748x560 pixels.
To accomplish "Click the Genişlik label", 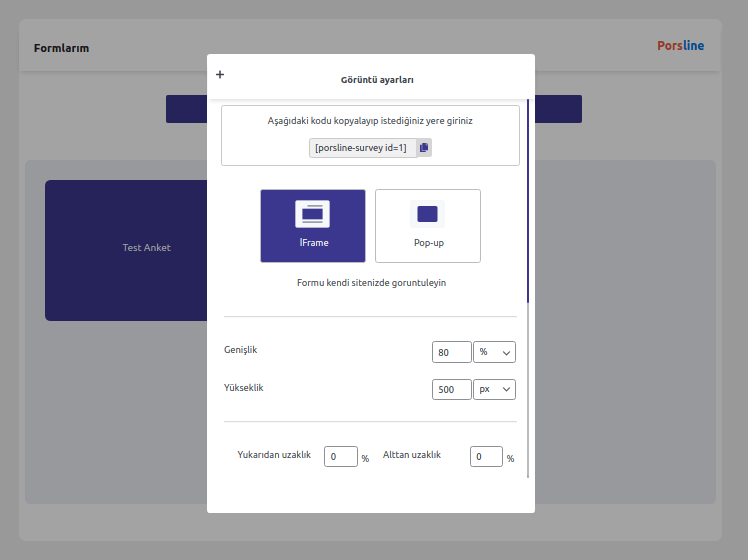I will coord(240,350).
